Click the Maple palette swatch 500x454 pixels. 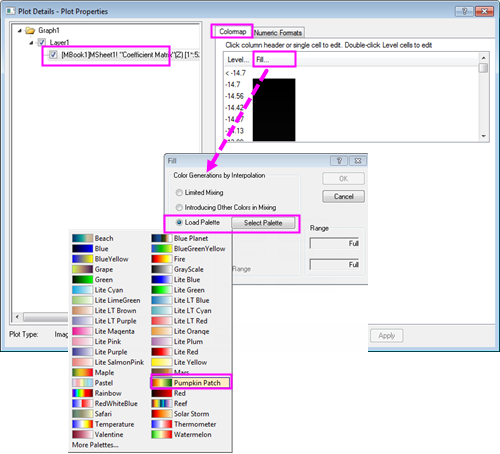tap(82, 373)
